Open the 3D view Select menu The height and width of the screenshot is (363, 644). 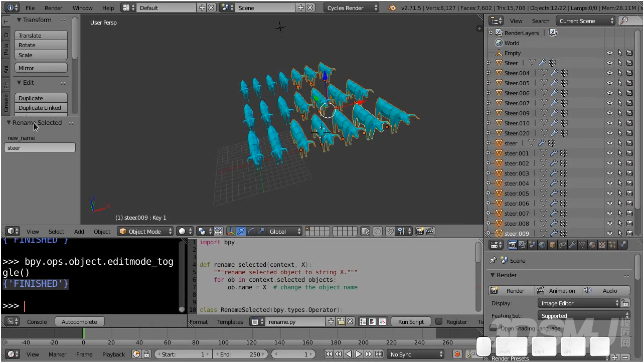pyautogui.click(x=56, y=231)
